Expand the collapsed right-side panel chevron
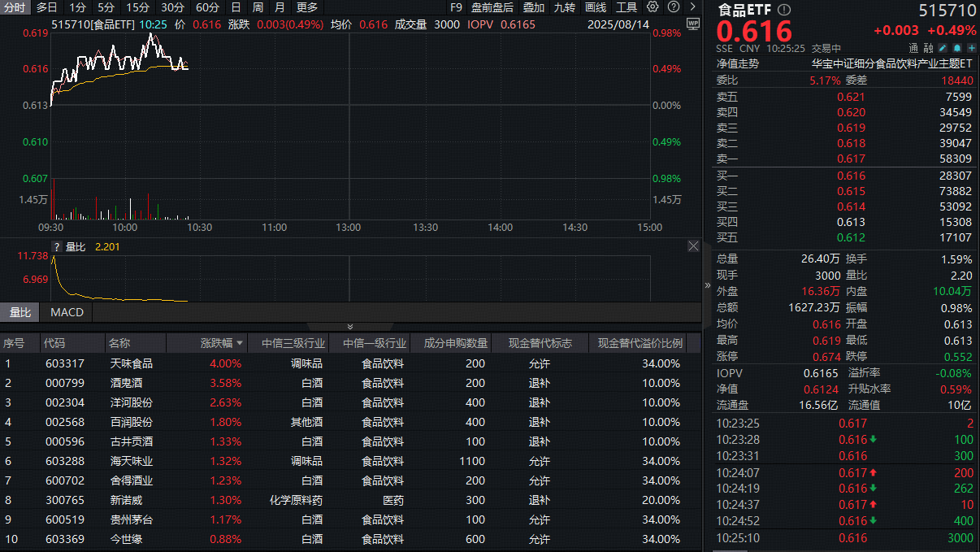The height and width of the screenshot is (552, 980). 708,285
